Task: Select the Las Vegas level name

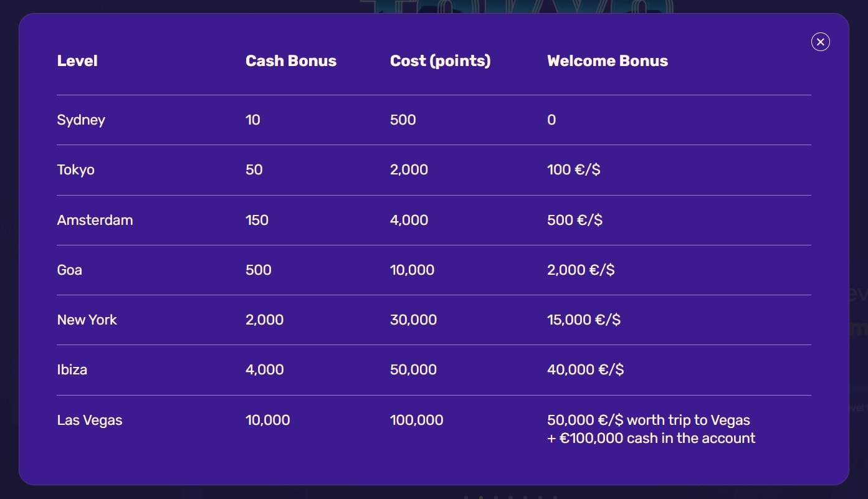Action: (90, 420)
